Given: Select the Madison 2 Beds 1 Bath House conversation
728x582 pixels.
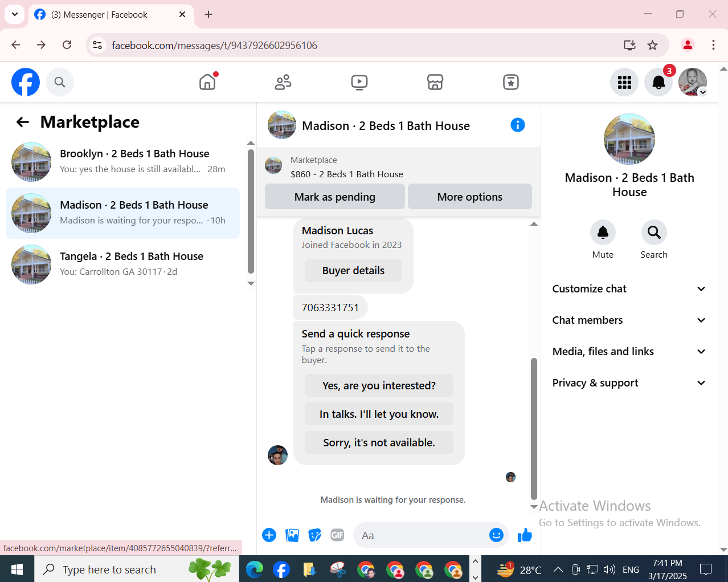Looking at the screenshot, I should [122, 213].
